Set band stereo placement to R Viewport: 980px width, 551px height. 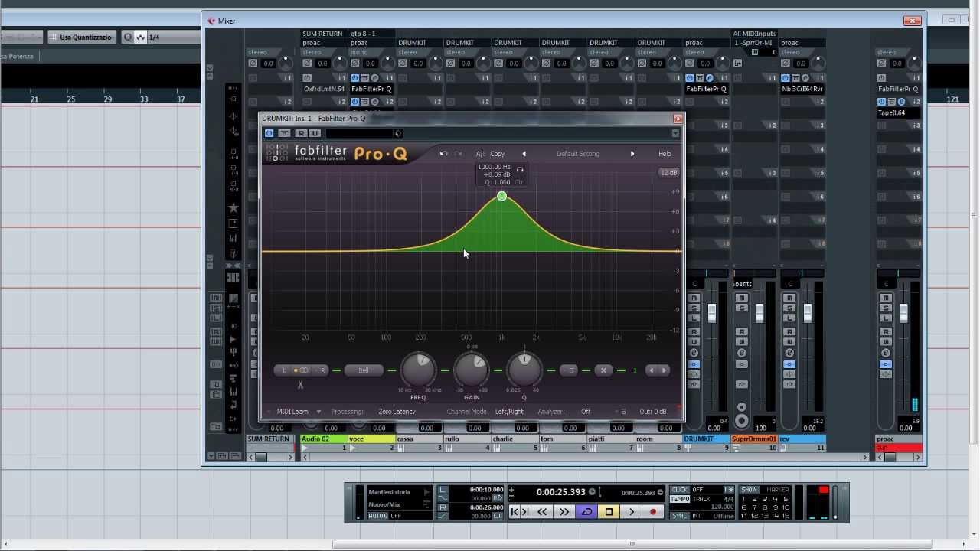coord(322,370)
